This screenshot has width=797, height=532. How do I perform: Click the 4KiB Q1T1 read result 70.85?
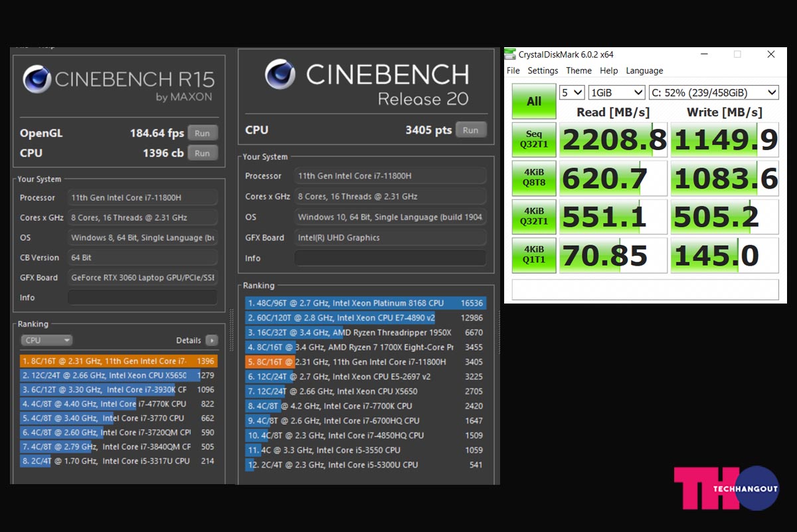coord(613,256)
